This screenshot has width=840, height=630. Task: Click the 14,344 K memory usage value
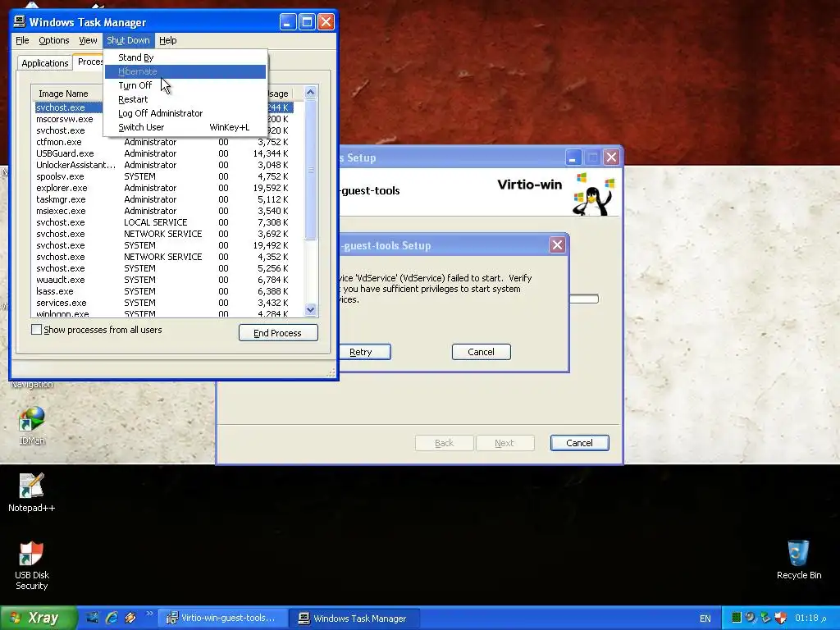tap(271, 153)
